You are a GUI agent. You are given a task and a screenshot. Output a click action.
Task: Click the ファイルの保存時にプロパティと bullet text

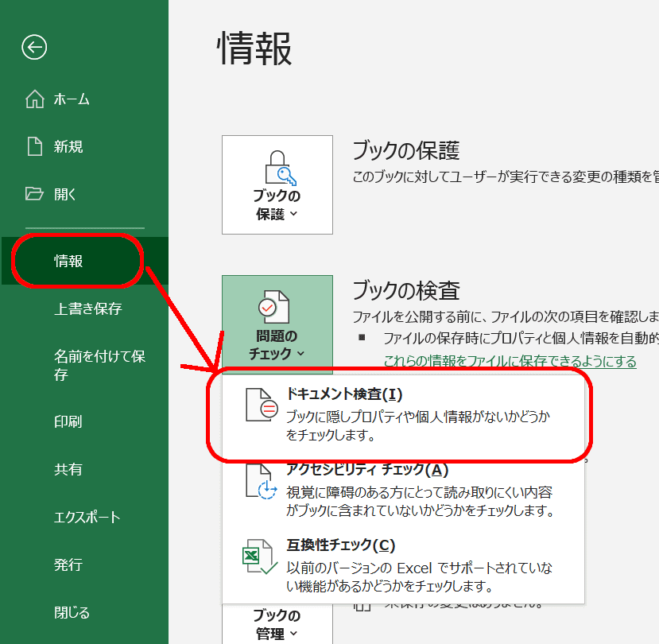coord(521,338)
